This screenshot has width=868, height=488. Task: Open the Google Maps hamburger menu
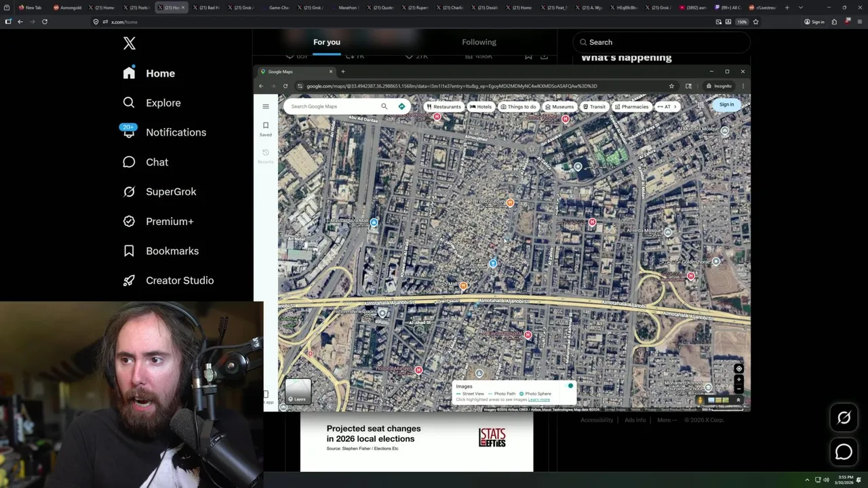(x=266, y=106)
